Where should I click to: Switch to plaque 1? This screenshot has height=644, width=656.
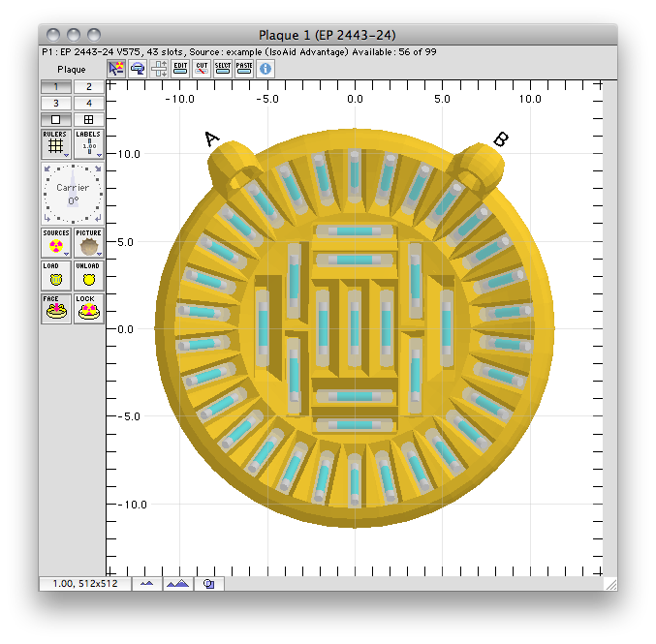pos(56,87)
